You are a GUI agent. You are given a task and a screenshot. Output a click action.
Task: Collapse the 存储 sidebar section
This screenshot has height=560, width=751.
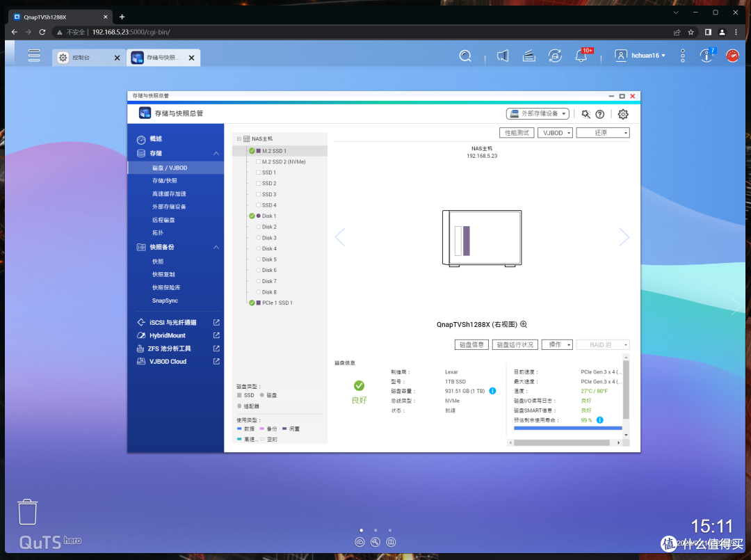pos(216,153)
